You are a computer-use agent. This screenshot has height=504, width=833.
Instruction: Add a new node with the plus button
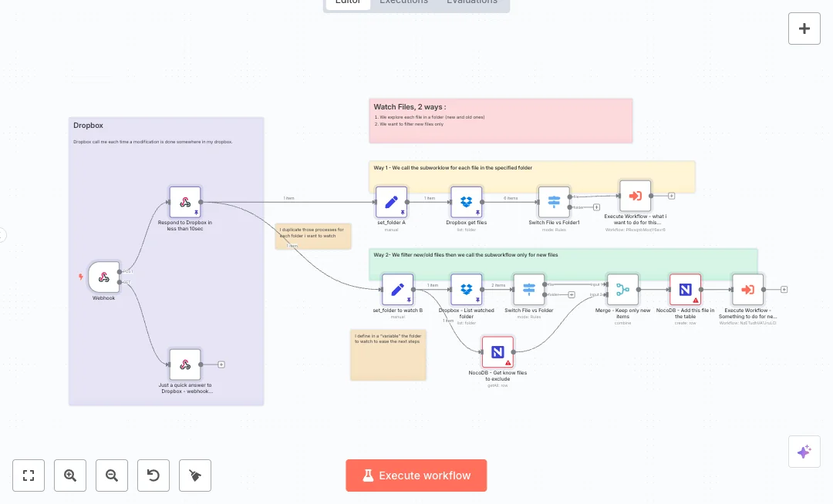tap(804, 28)
